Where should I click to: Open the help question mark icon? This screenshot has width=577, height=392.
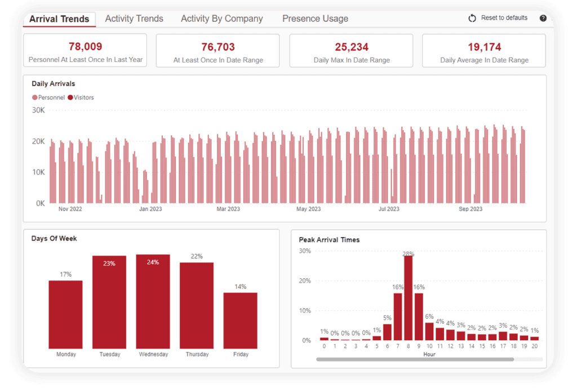point(543,18)
